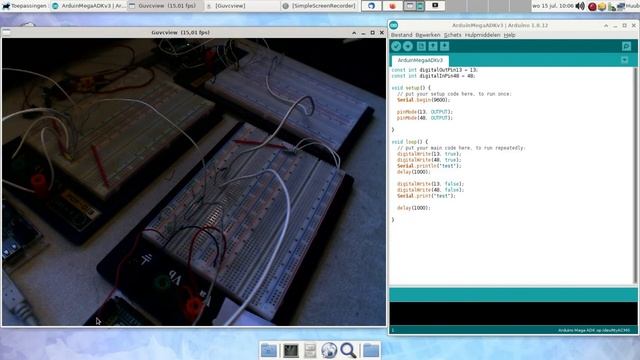The width and height of the screenshot is (640, 360).
Task: Click the clock showing wo 15 jul
Action: point(553,6)
